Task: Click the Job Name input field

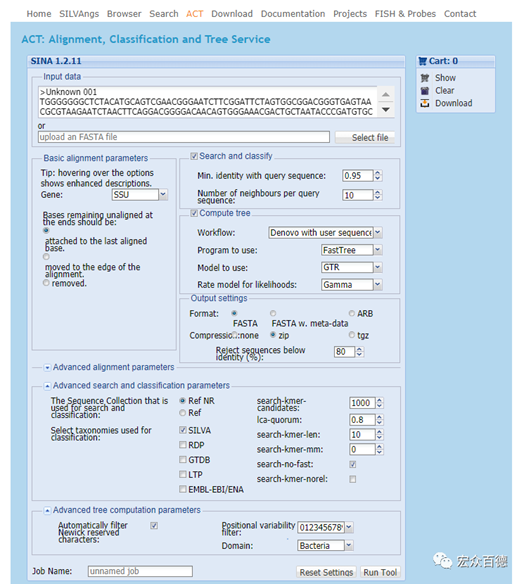Action: point(140,571)
